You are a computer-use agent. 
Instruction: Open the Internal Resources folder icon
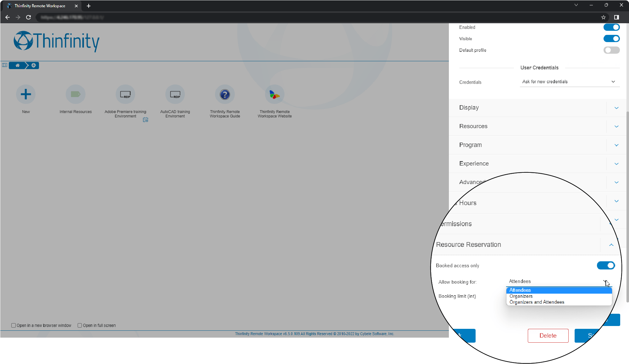[75, 94]
